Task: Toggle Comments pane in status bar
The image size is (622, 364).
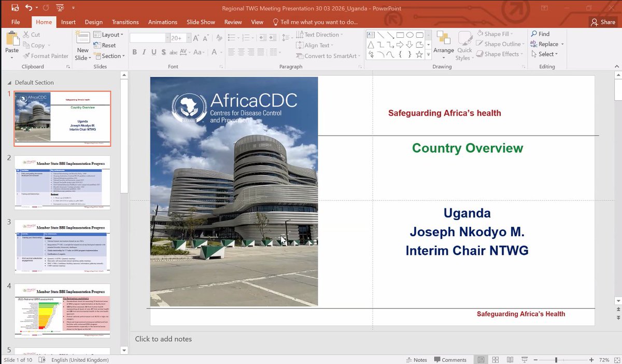Action: 450,360
